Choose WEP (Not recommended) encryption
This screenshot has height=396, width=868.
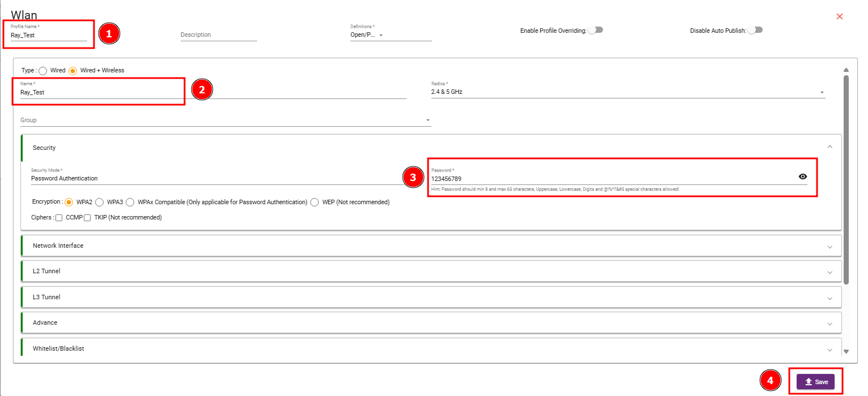click(315, 202)
